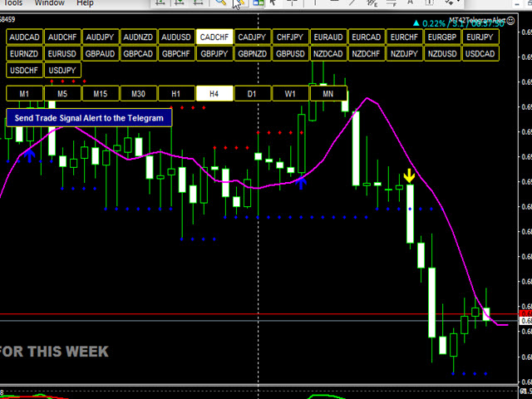Click the red horizontal price line
532x399 pixels.
click(x=258, y=314)
